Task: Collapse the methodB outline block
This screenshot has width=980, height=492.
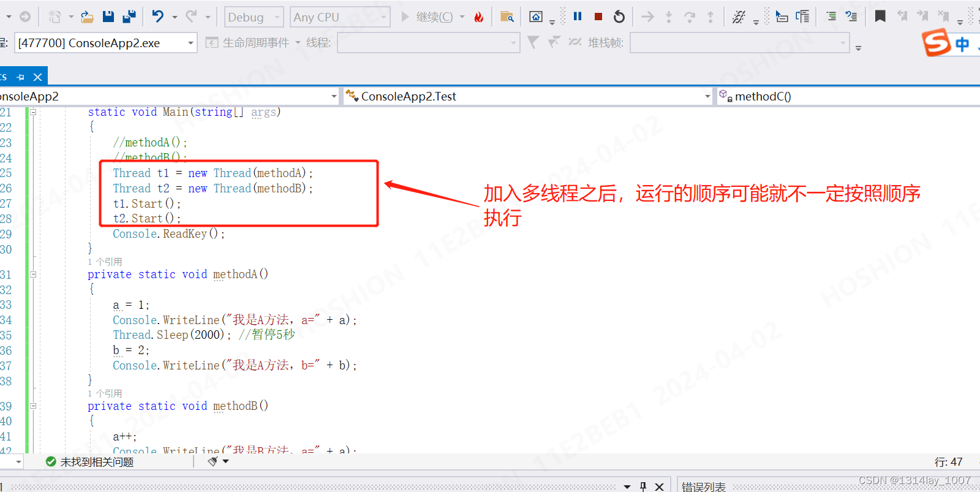Action: [33, 406]
